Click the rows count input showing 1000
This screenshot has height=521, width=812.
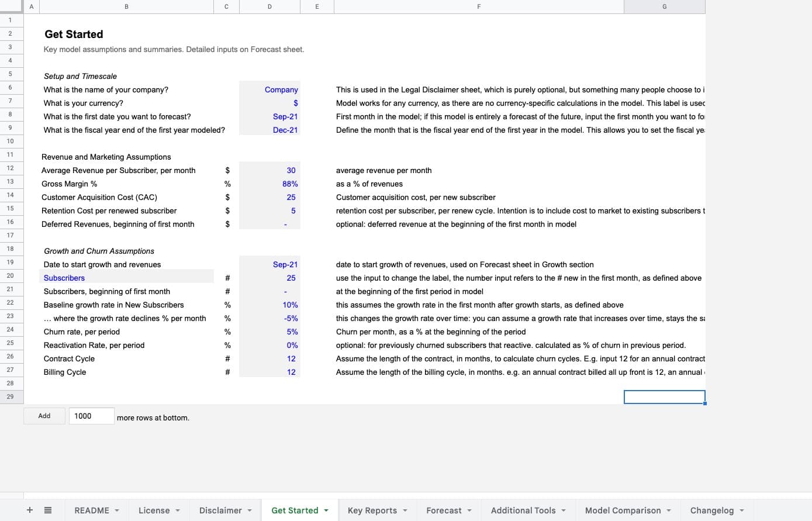pos(91,416)
